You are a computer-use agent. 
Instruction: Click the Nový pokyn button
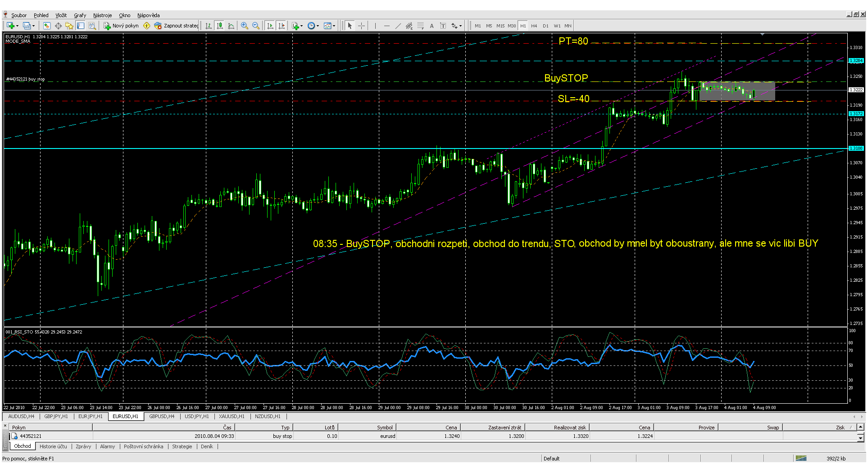tap(121, 26)
